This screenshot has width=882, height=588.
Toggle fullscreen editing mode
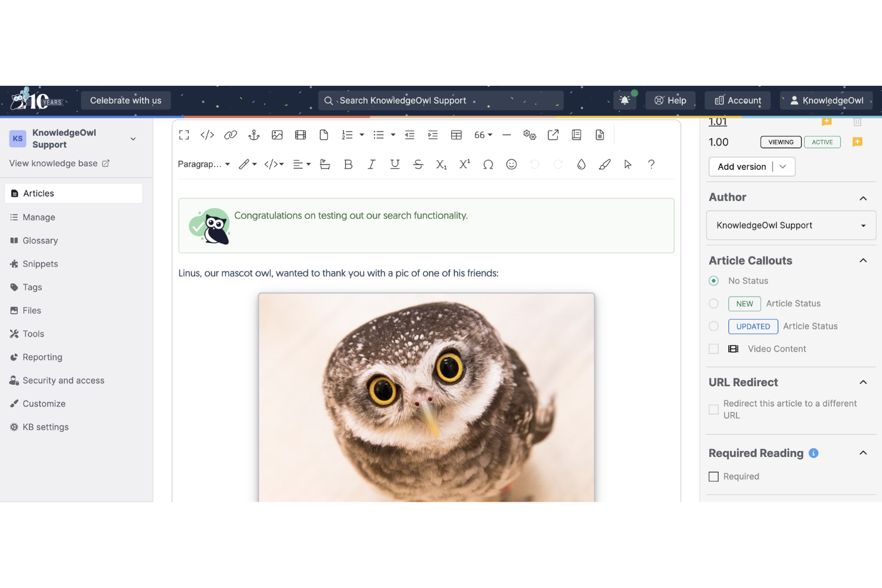click(x=184, y=135)
